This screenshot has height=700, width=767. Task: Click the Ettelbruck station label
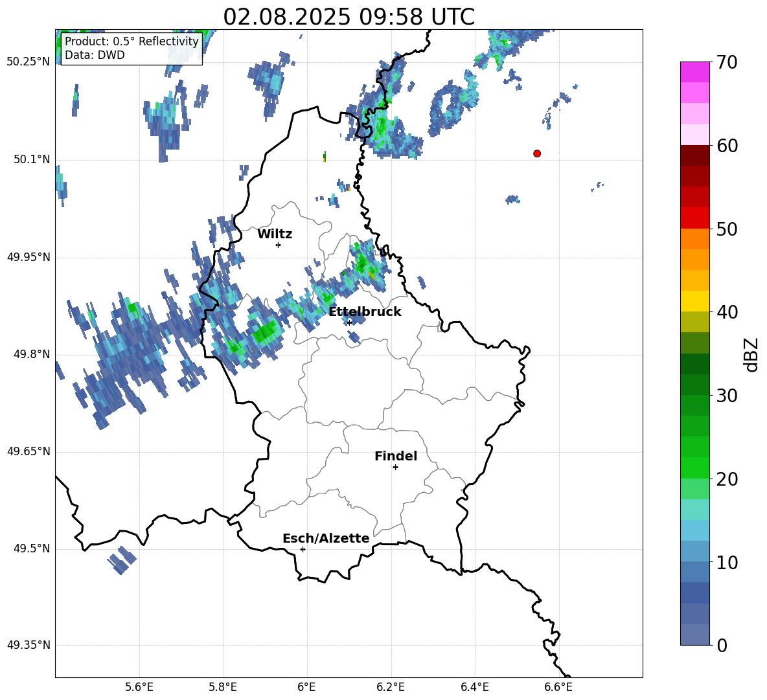click(x=365, y=312)
